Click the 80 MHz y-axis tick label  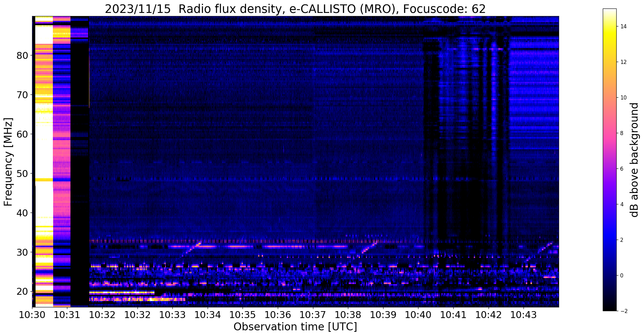coord(23,55)
